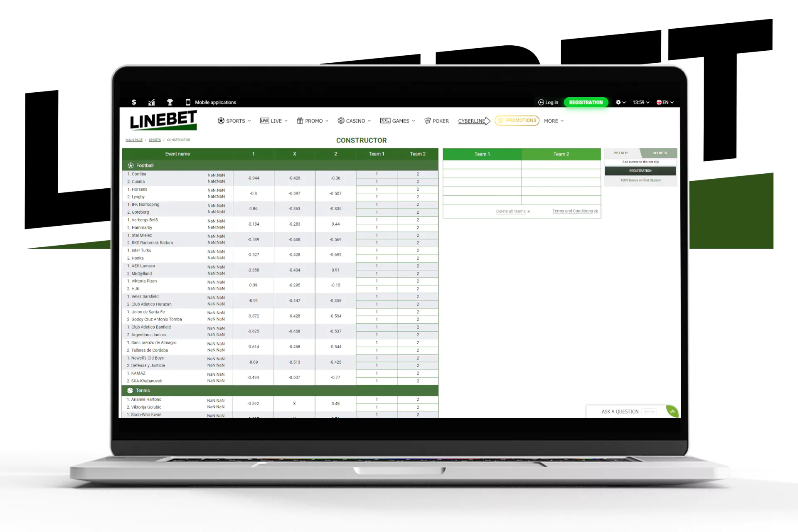
Task: Toggle PROMOTIONS highlighted button
Action: (x=516, y=121)
